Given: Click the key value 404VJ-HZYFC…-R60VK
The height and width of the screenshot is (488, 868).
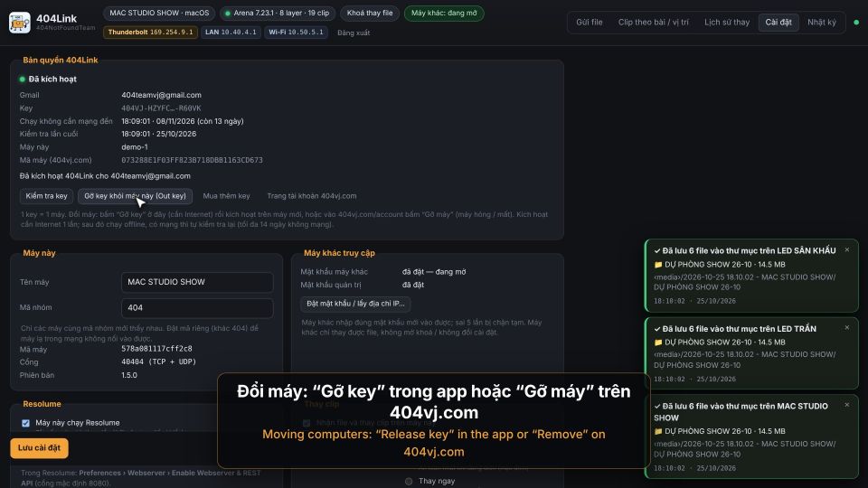Looking at the screenshot, I should point(161,108).
